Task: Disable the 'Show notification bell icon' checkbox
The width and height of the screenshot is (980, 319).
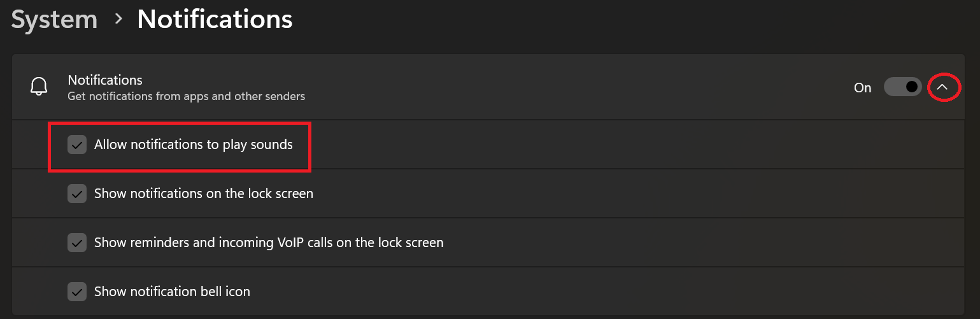Action: point(77,292)
